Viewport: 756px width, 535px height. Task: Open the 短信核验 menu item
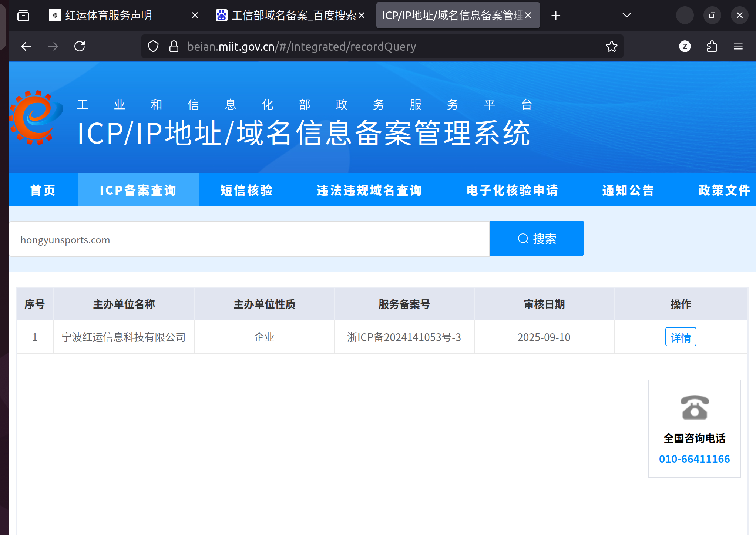[x=246, y=190]
